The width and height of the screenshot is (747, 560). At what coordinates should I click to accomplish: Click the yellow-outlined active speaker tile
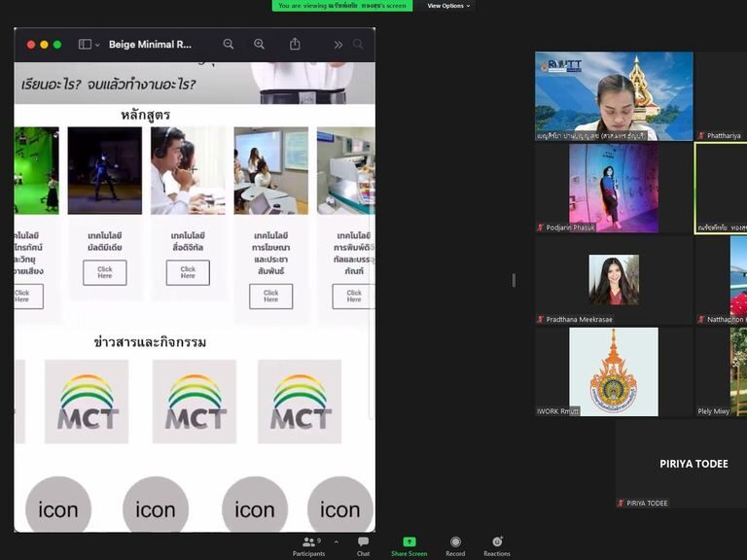(722, 188)
